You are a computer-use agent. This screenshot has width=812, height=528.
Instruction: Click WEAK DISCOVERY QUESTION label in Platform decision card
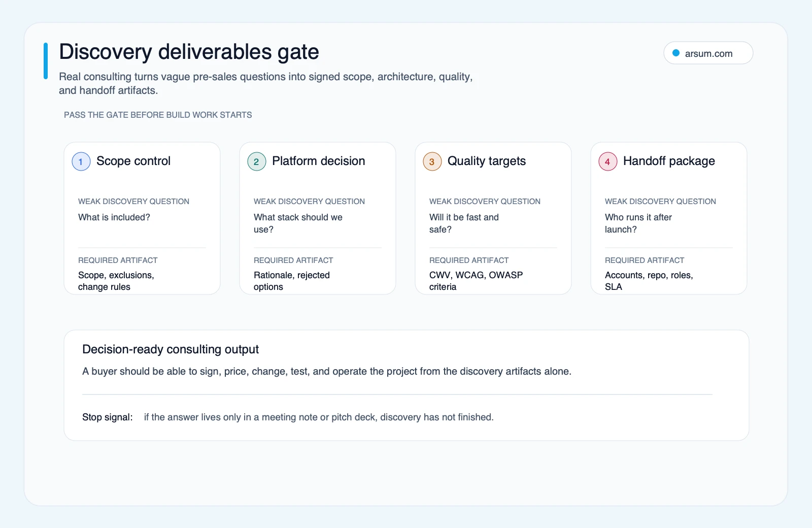point(309,202)
